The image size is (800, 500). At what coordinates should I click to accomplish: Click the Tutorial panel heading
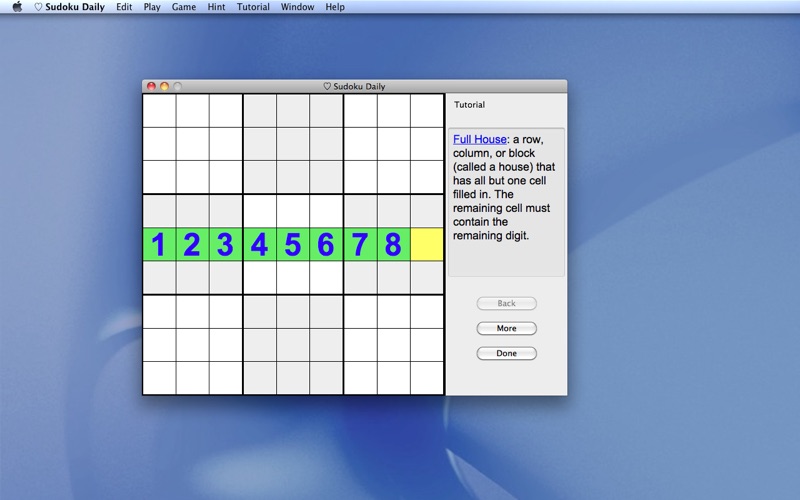pos(469,105)
